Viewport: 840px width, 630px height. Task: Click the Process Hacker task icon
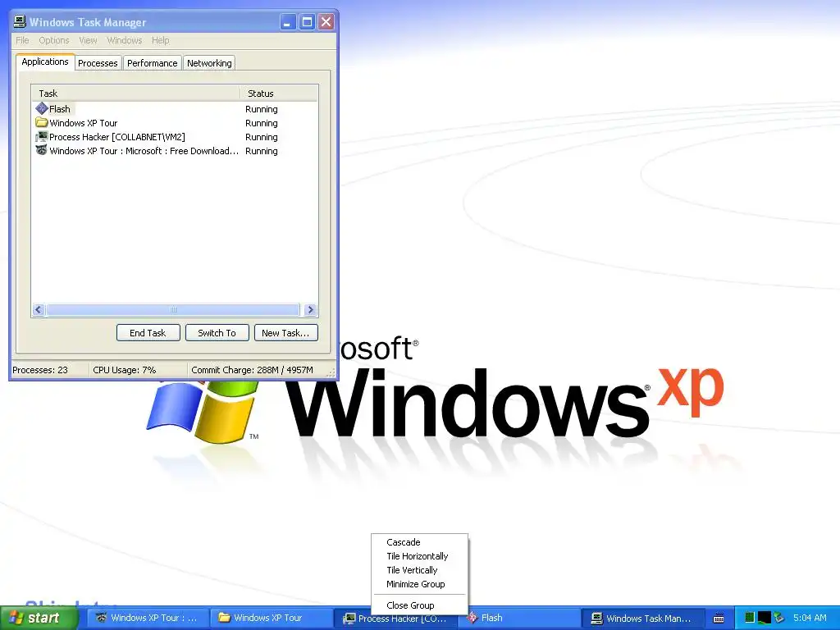(x=42, y=137)
